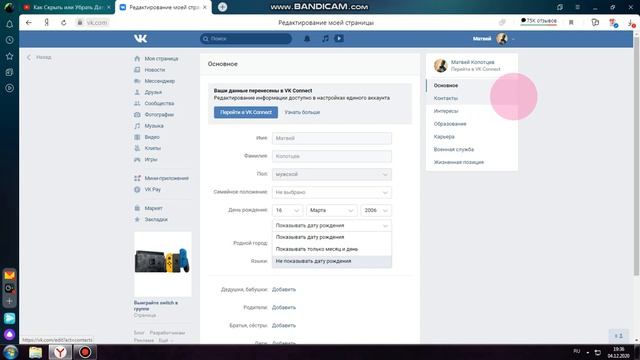Open the Матвей profile menu in header

[x=493, y=39]
